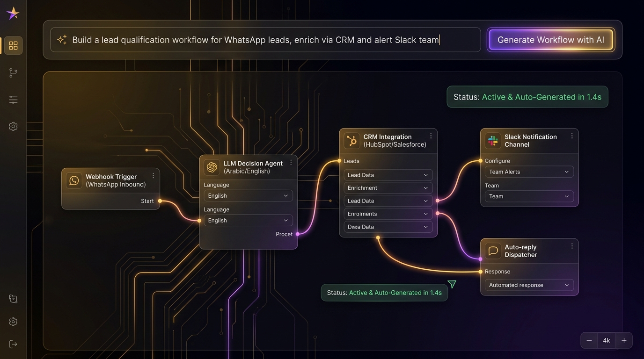Click the 4k zoom level indicator
This screenshot has height=359, width=644.
coord(607,341)
